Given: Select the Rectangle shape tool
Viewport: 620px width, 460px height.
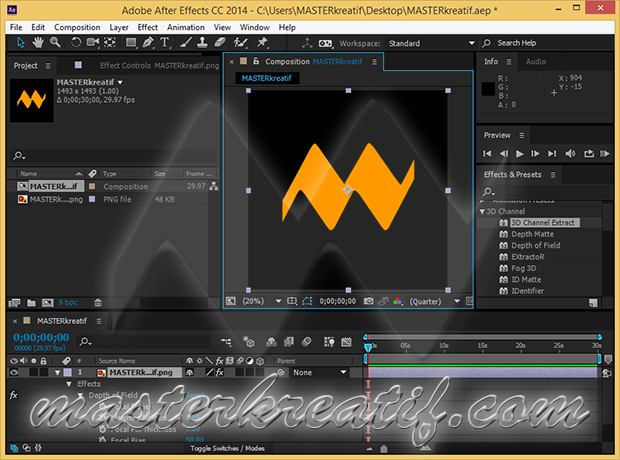Looking at the screenshot, I should click(x=131, y=42).
